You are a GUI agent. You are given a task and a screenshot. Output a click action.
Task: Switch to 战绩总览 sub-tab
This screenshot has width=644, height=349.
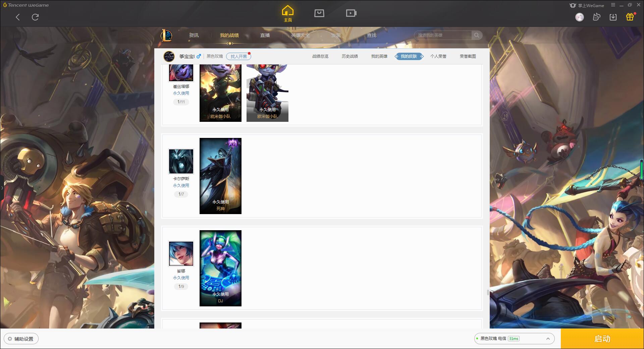tap(320, 56)
